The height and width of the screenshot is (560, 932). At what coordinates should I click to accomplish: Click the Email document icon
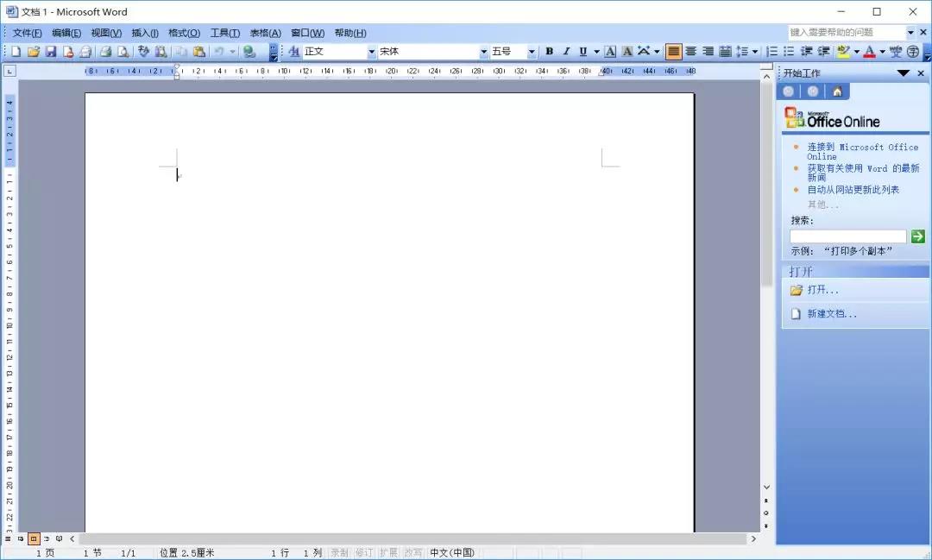point(85,51)
